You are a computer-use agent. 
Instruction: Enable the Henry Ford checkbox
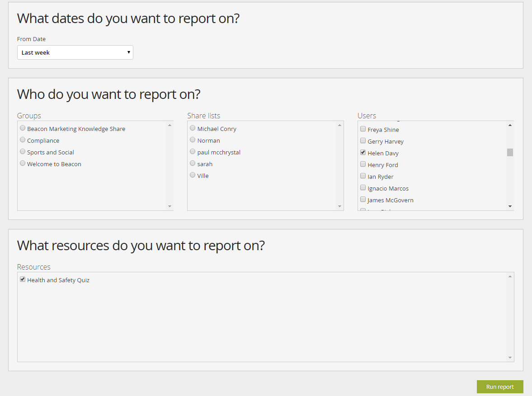[x=363, y=164]
